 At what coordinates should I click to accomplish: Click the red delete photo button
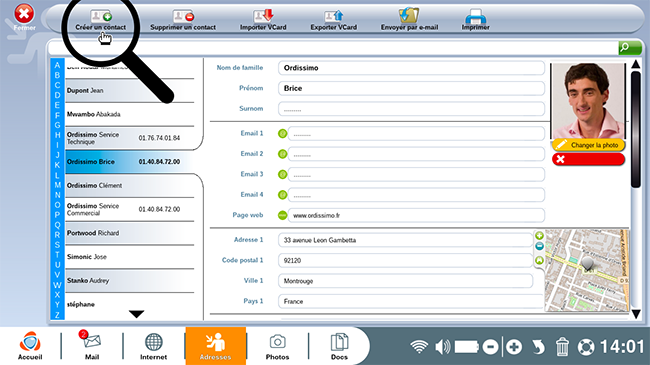point(588,159)
